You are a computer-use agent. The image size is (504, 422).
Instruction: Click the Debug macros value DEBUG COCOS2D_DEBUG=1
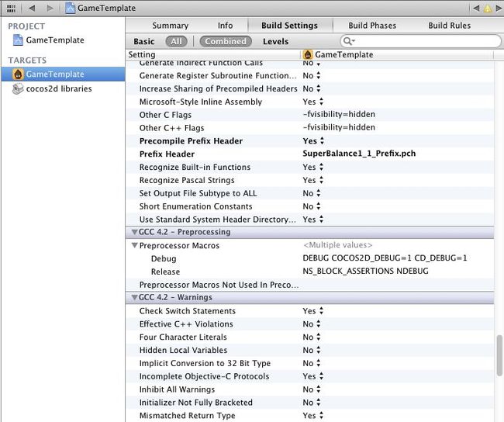pos(385,258)
